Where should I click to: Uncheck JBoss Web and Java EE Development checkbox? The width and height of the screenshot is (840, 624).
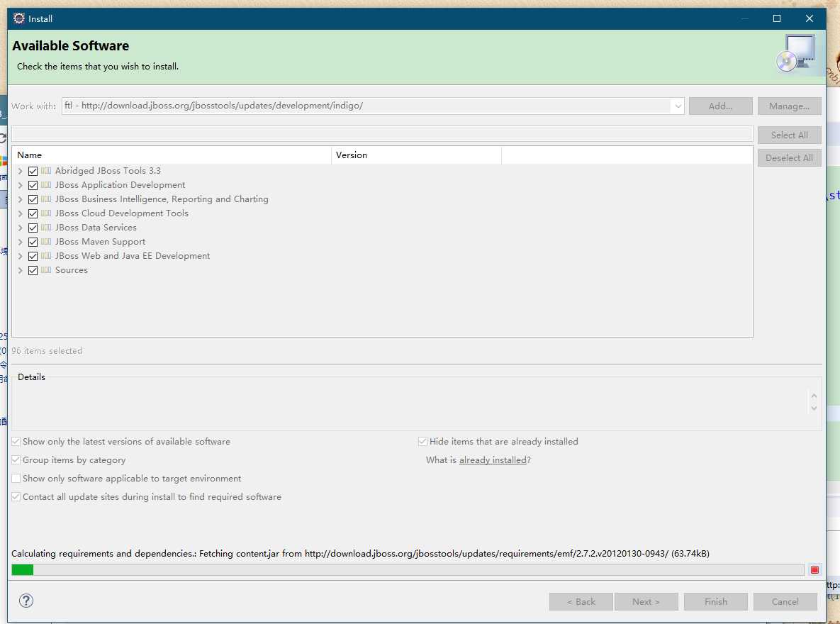(x=33, y=256)
